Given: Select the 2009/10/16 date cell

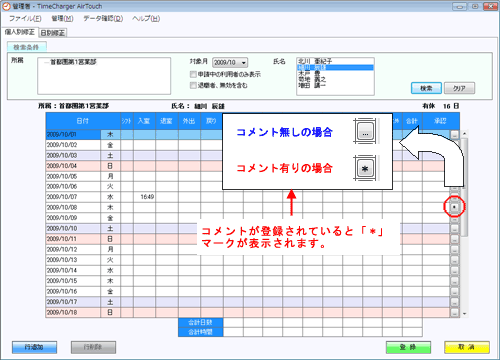Looking at the screenshot, I should [73, 291].
